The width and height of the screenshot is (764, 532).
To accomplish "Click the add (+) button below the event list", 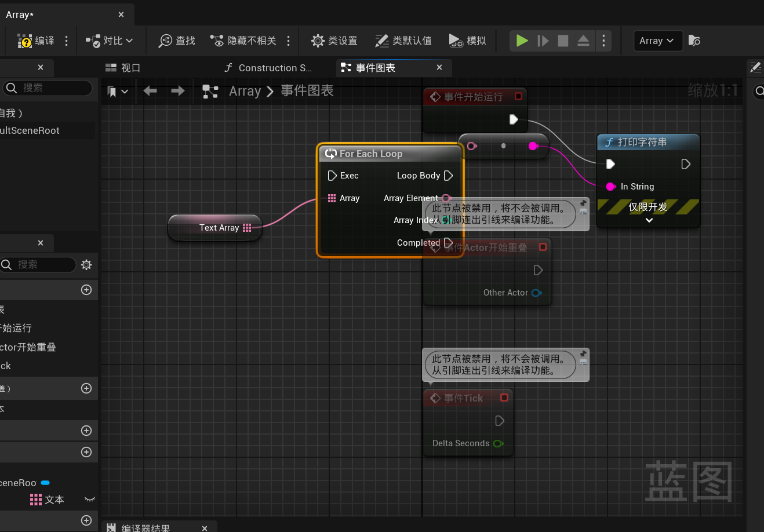I will 86,388.
